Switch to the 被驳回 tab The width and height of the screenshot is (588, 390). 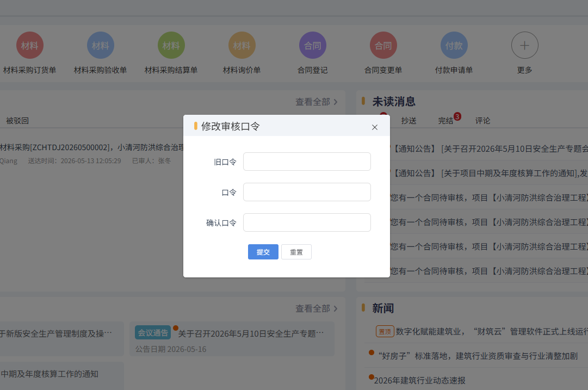[x=17, y=121]
